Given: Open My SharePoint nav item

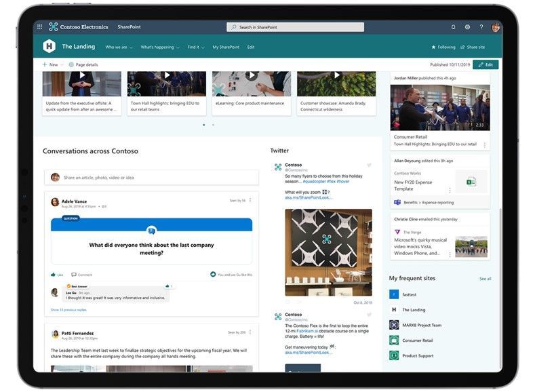Looking at the screenshot, I should [226, 47].
